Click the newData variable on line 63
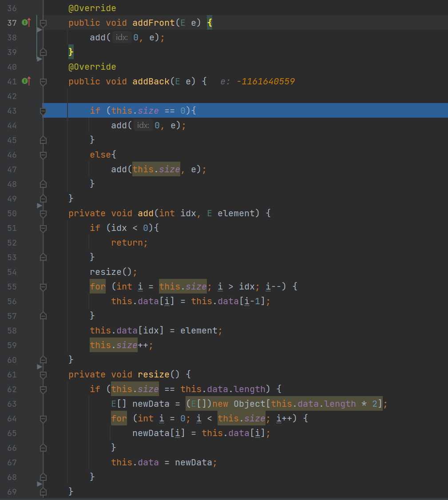Screen dimensions: 448x500 [151, 404]
